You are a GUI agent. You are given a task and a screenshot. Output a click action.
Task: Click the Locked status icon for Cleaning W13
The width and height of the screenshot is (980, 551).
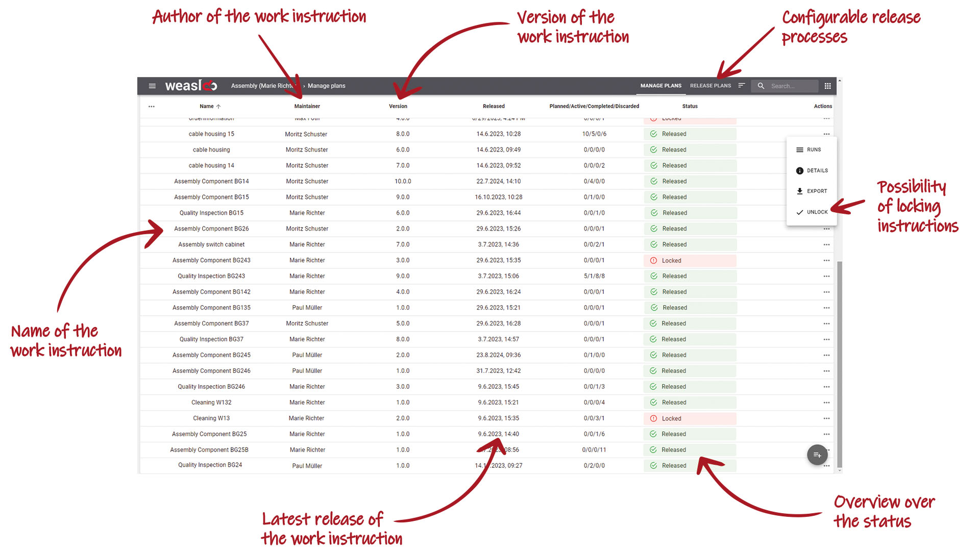(x=653, y=418)
